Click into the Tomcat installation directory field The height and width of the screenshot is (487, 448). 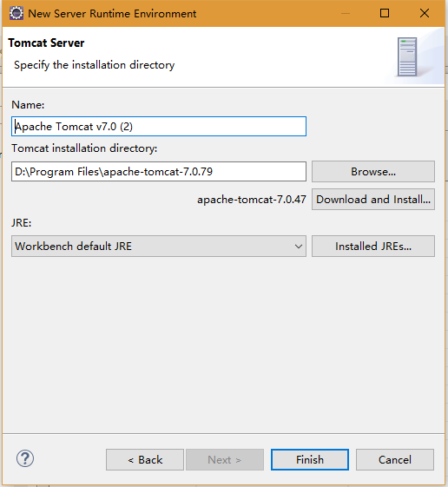pos(159,171)
